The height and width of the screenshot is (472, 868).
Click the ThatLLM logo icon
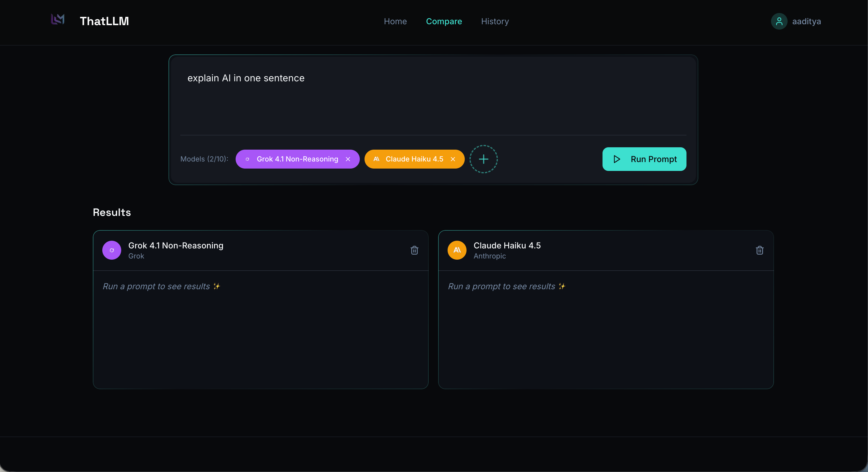coord(58,20)
